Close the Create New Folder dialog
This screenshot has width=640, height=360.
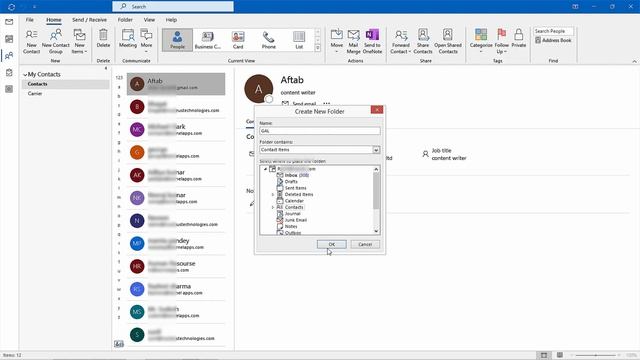377,110
